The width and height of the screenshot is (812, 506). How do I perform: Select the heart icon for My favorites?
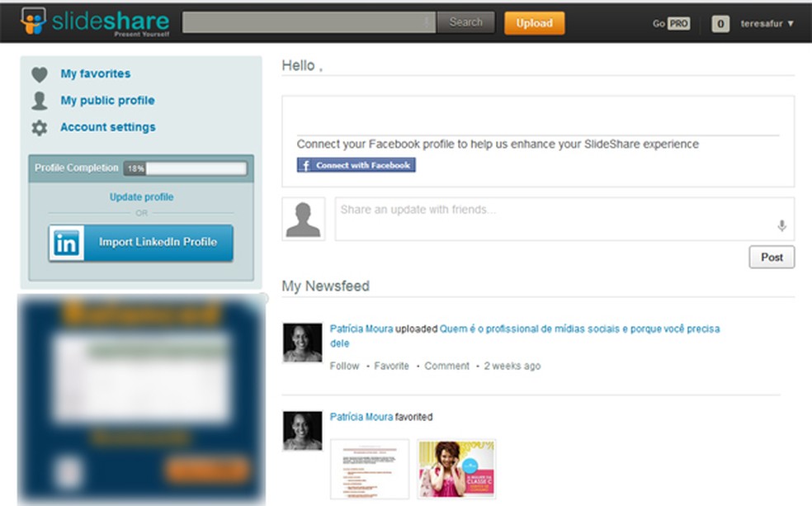tap(40, 73)
